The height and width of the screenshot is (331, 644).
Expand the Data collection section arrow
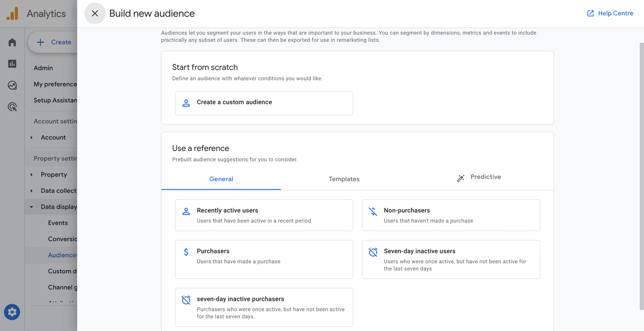(32, 191)
